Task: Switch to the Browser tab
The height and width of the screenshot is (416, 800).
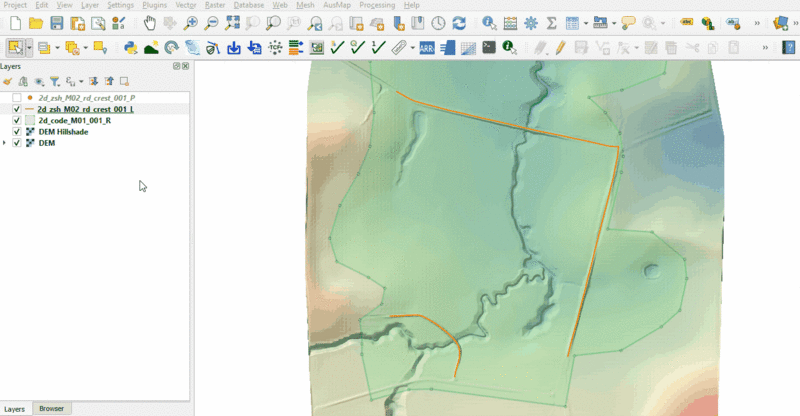Action: pyautogui.click(x=51, y=409)
